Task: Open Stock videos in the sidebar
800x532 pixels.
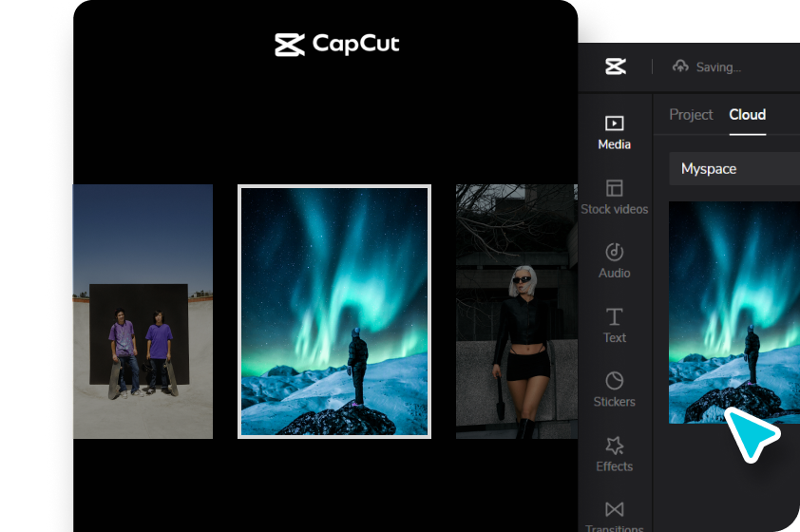Action: point(614,188)
